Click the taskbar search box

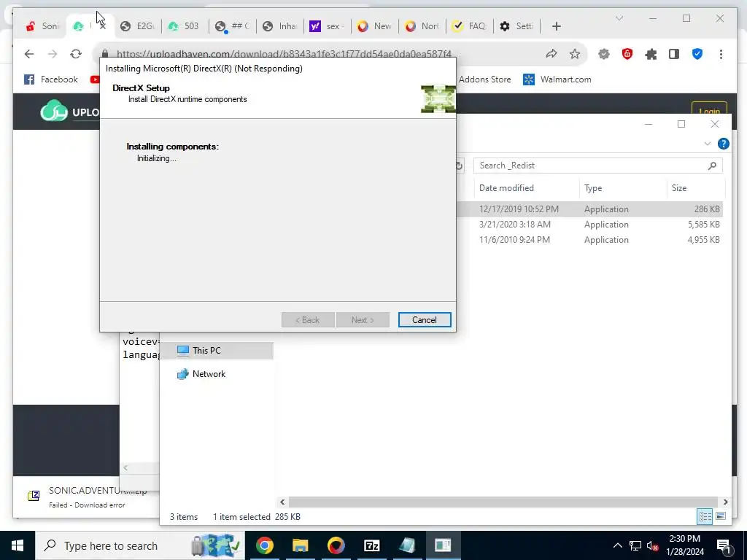point(140,545)
